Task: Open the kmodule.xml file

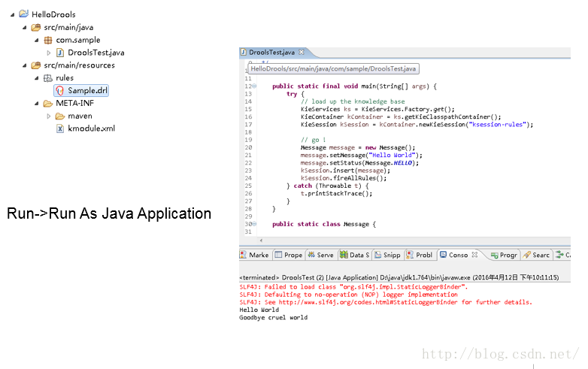Action: (92, 129)
